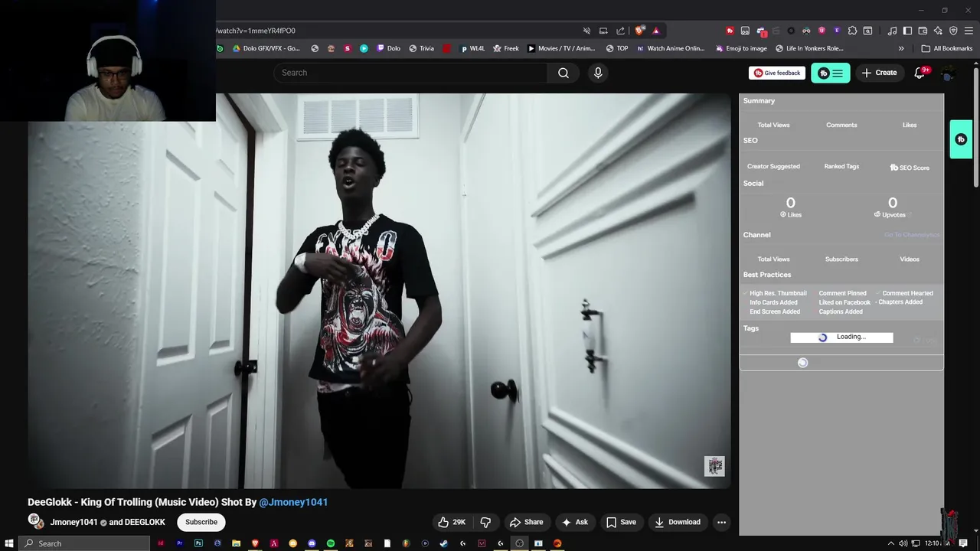Open the more actions three-dots menu
The height and width of the screenshot is (551, 980).
point(721,522)
